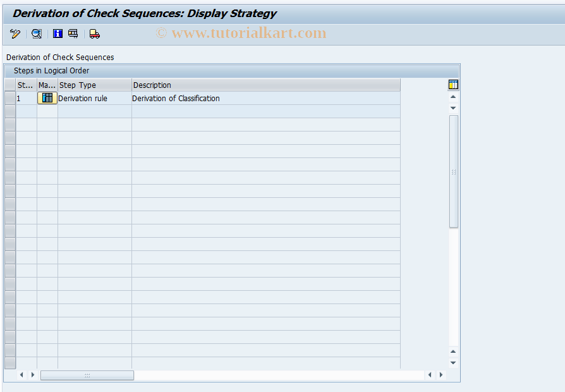Click the upper scroll-down arrow of the table
Image resolution: width=565 pixels, height=392 pixels.
click(x=453, y=108)
